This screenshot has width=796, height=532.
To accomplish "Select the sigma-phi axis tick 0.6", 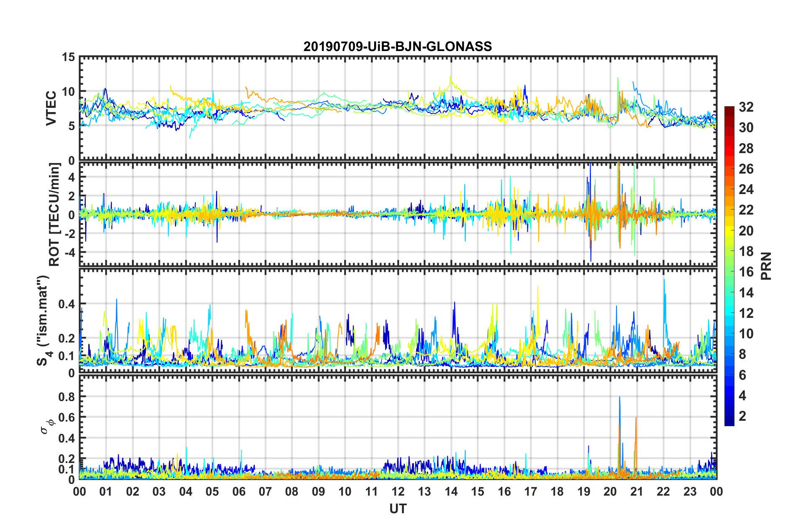I will coord(67,417).
